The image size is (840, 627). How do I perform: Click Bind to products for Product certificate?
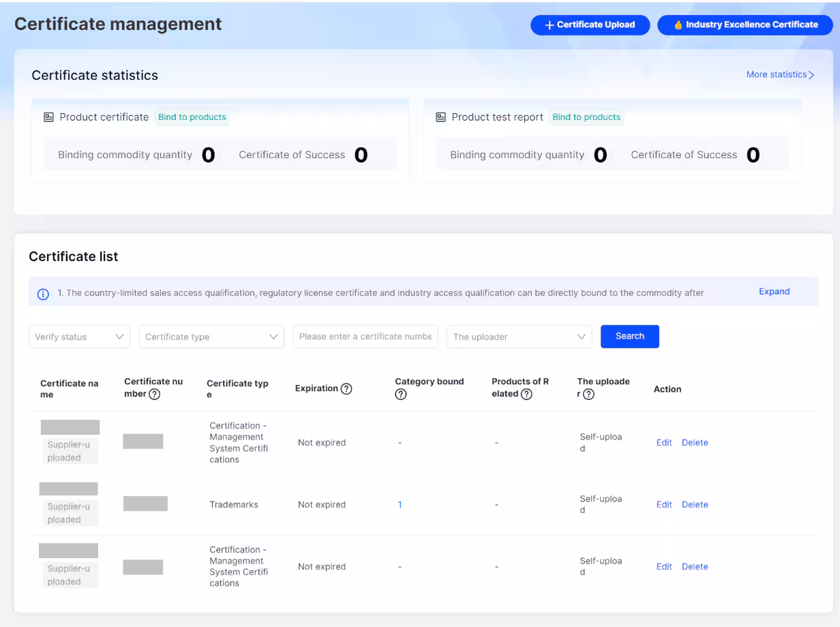[192, 117]
